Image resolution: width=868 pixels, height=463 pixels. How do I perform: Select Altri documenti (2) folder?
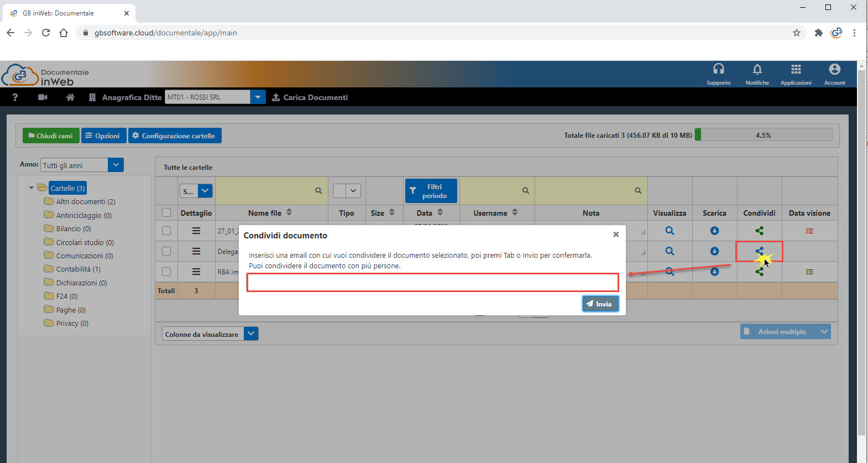[86, 202]
